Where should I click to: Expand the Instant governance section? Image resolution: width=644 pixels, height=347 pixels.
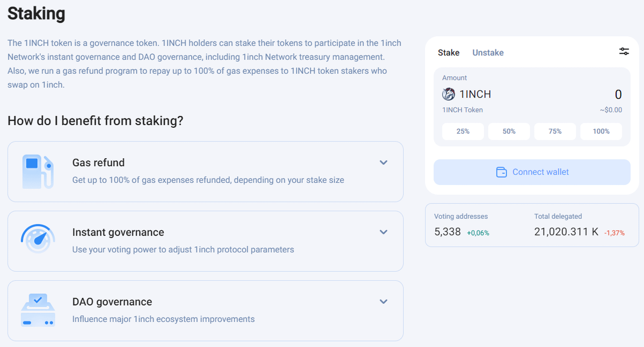pos(383,232)
